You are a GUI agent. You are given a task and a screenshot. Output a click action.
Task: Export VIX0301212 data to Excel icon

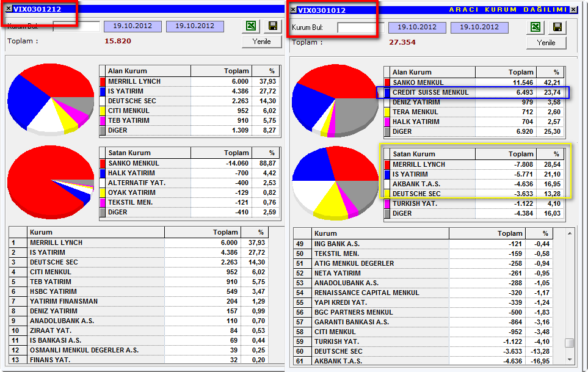pos(251,26)
